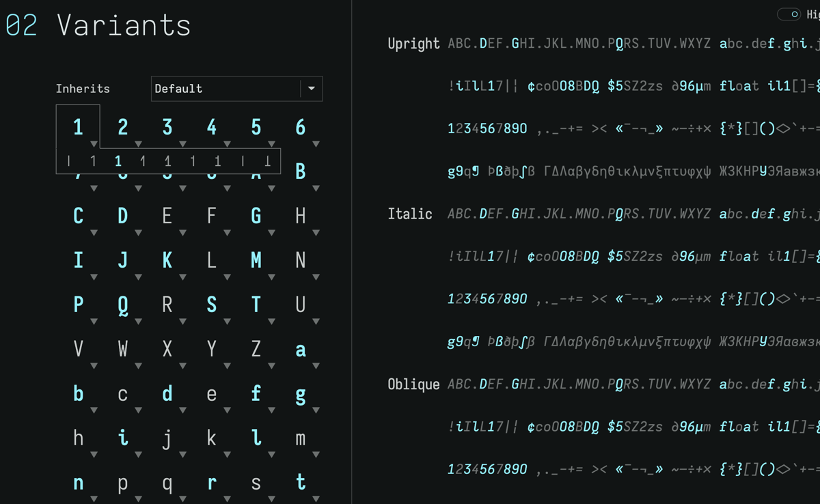Click the 02 Variants section heading
The width and height of the screenshot is (820, 504).
coord(98,25)
